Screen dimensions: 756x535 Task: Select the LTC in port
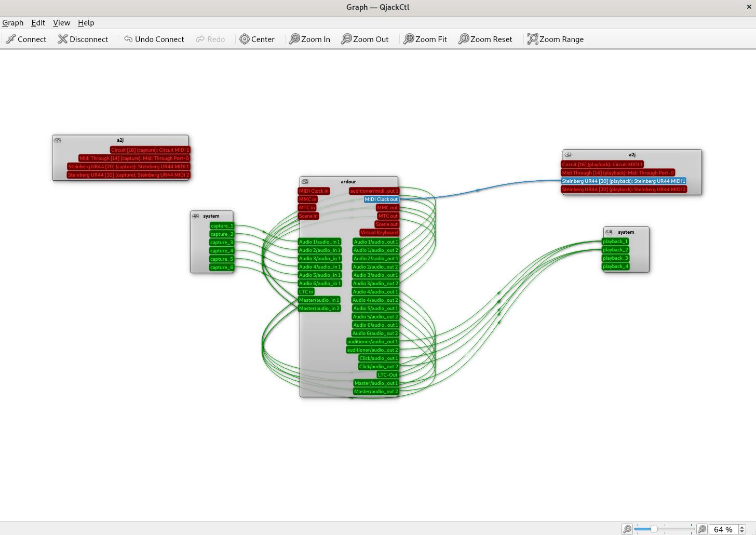(306, 291)
